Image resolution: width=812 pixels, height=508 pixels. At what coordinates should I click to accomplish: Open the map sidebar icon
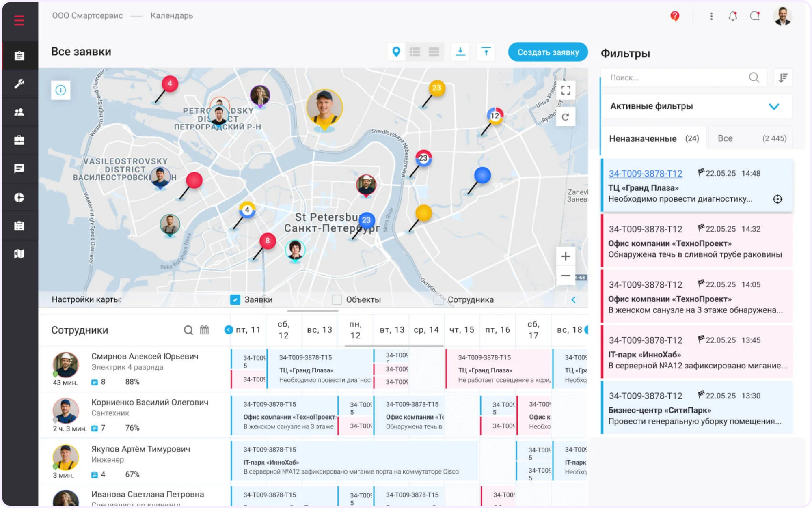[19, 254]
